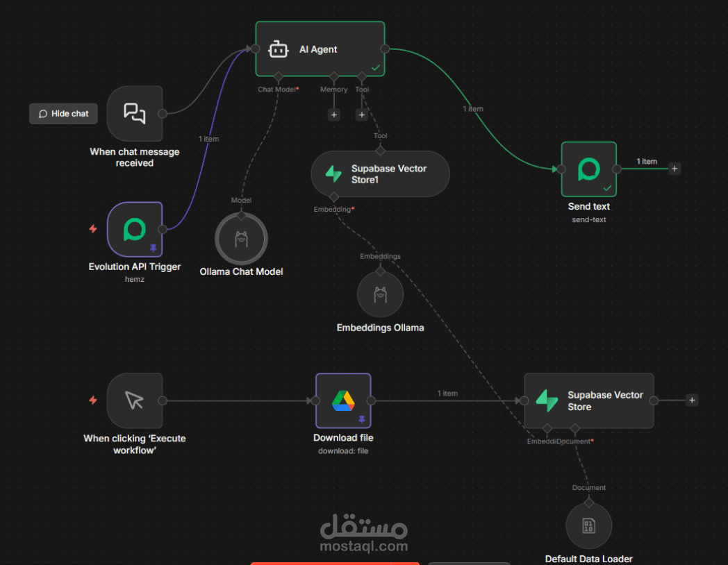Image resolution: width=728 pixels, height=565 pixels.
Task: Click the 'Default Data Loader' label text
Action: point(588,559)
